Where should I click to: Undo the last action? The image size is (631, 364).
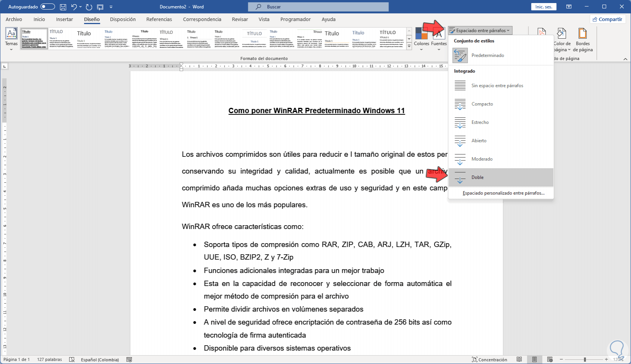coord(74,7)
